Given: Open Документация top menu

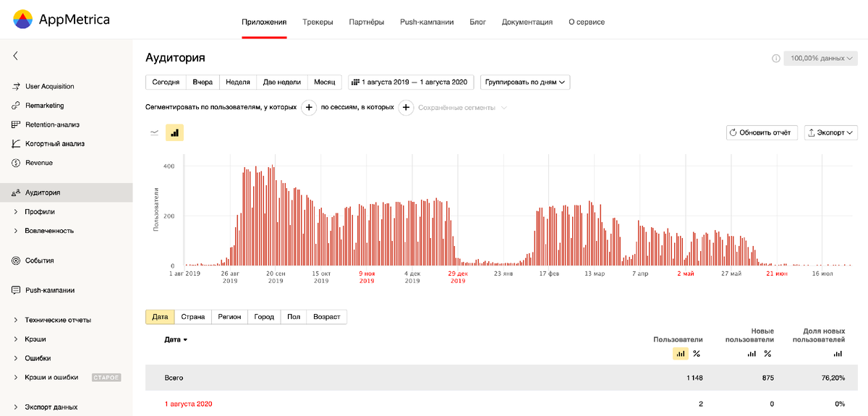Looking at the screenshot, I should [x=527, y=22].
